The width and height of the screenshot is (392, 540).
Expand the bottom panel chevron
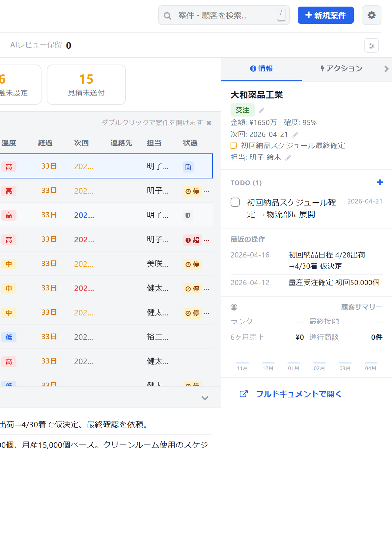pos(205,398)
